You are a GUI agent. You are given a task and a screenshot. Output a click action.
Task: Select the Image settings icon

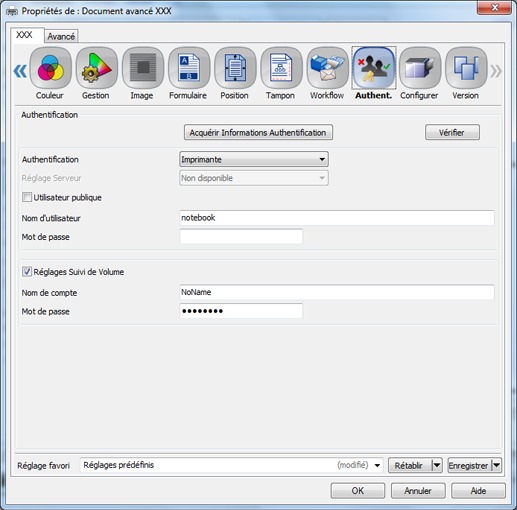click(x=143, y=68)
